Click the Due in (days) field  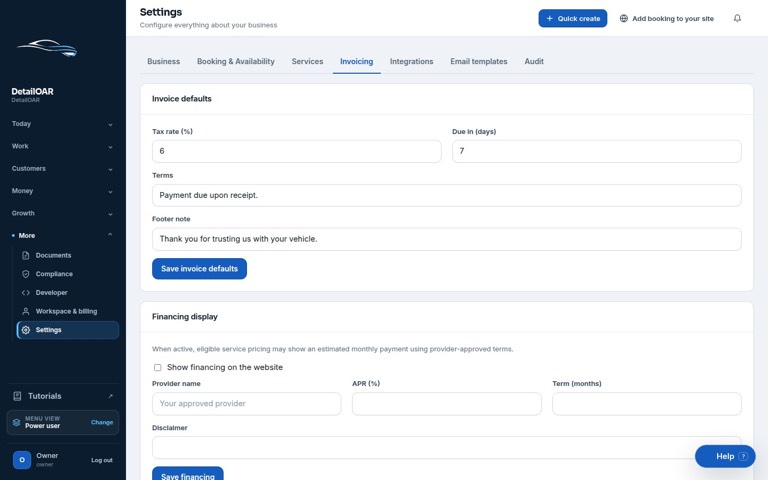tap(597, 151)
